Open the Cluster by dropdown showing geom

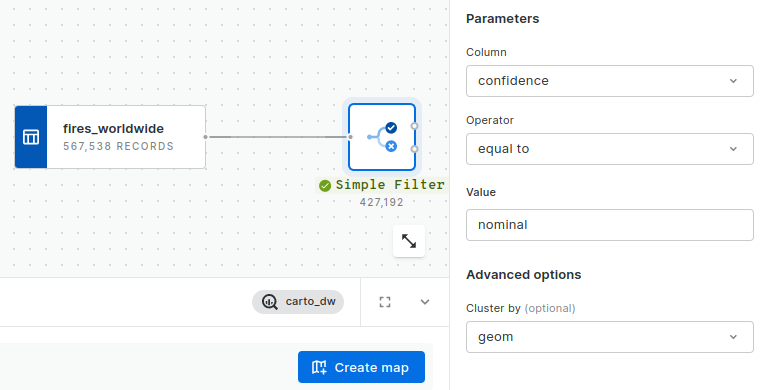pos(609,337)
